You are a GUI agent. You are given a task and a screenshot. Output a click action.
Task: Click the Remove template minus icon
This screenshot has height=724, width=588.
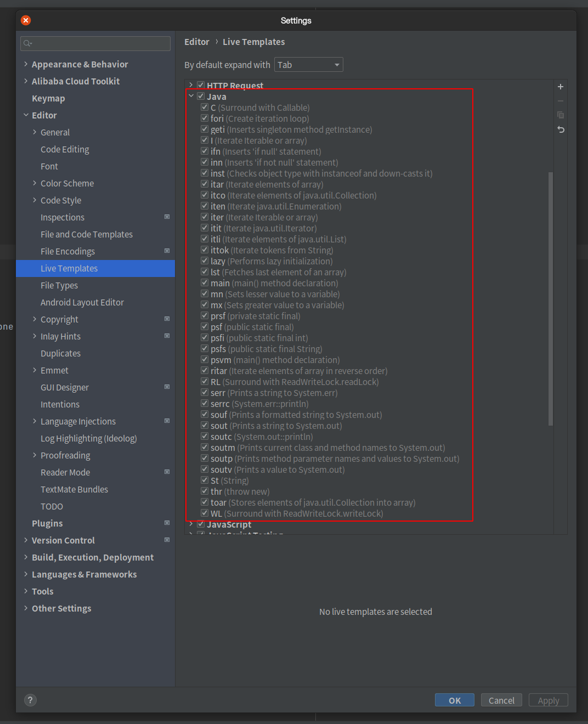(x=561, y=101)
